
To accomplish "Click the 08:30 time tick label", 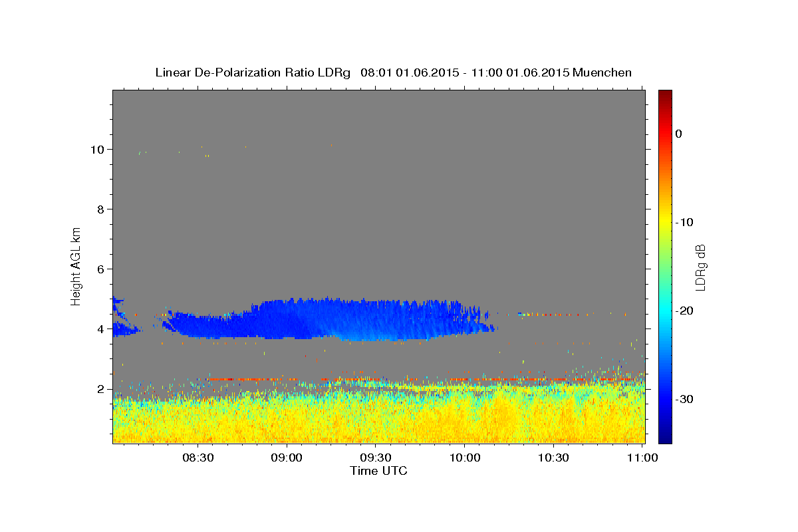I will coord(198,458).
